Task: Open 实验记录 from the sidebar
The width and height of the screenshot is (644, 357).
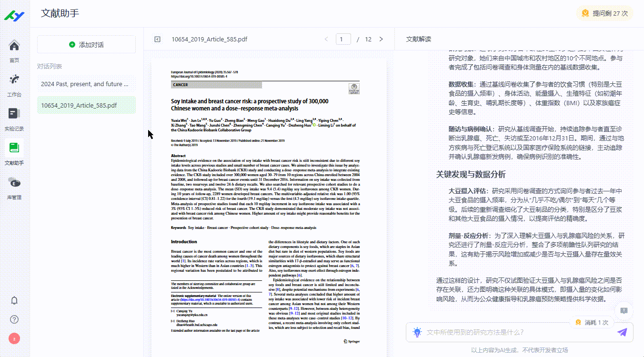Action: coord(14,118)
